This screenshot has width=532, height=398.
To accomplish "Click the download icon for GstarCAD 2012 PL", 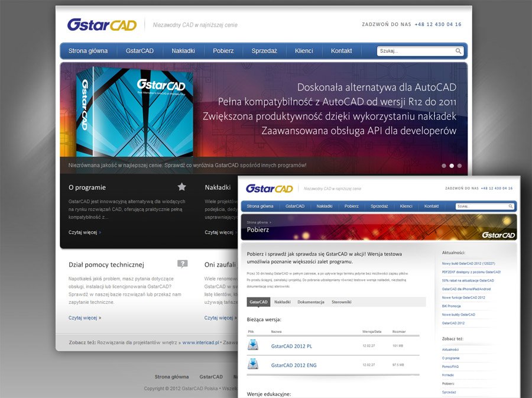I will click(253, 345).
